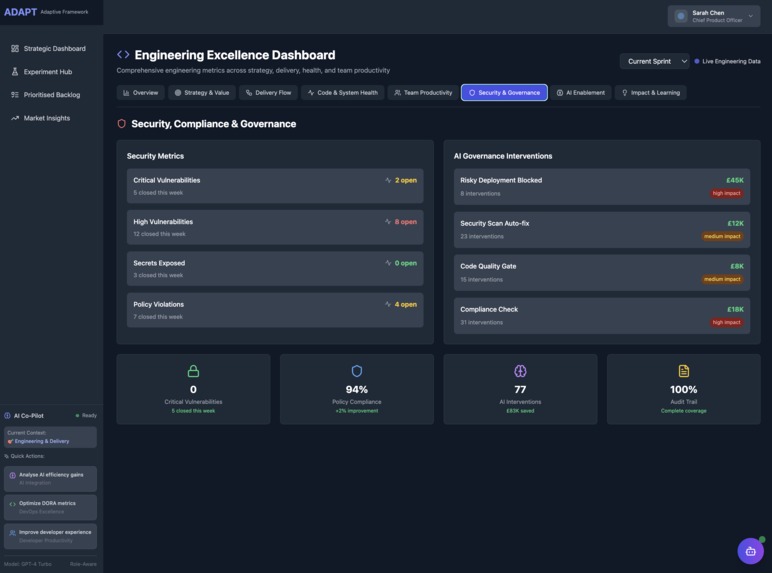Click the 77 AI Interventions value
772x573 pixels.
(520, 389)
